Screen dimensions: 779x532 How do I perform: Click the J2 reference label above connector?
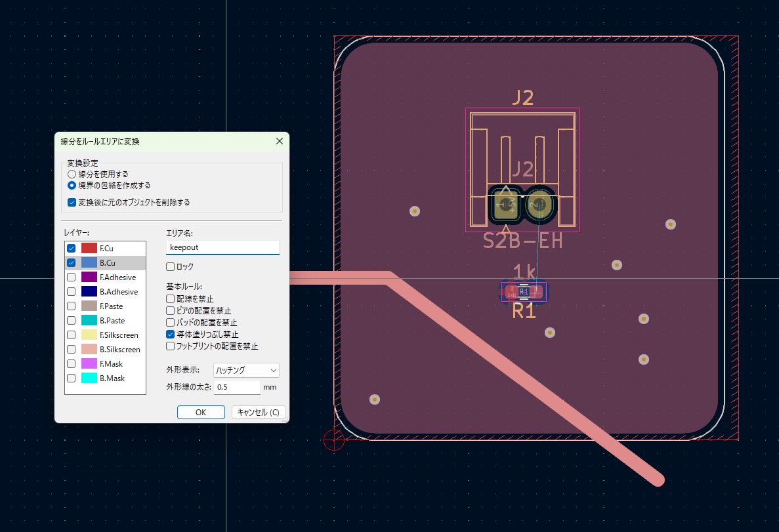(x=523, y=97)
